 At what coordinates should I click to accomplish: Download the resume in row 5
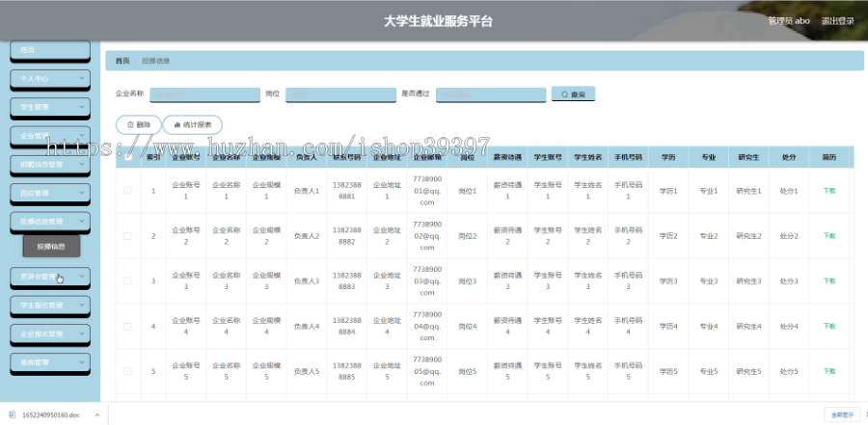tap(828, 371)
